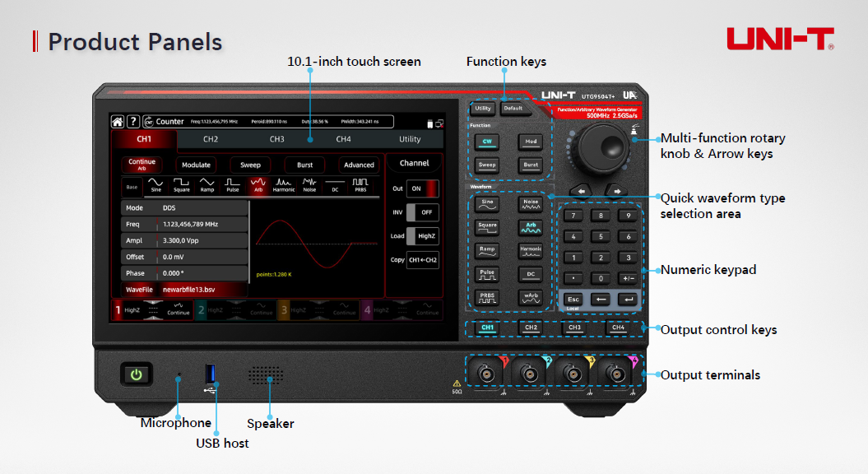The image size is (868, 474).
Task: Toggle the CH3 hardware output control key
Action: [574, 328]
